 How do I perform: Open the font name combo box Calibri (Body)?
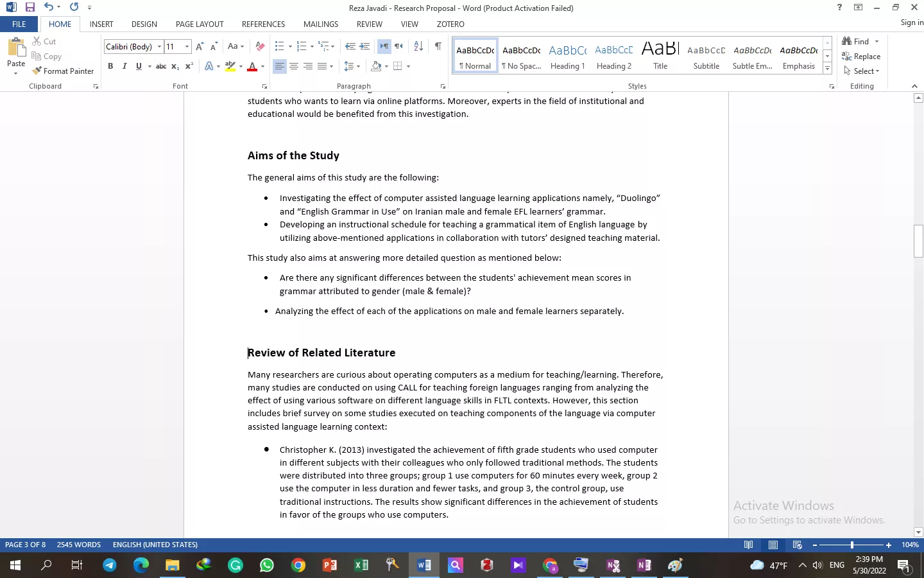point(133,47)
